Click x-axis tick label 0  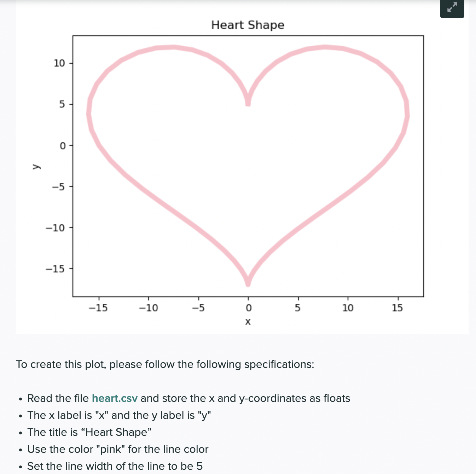coord(249,308)
